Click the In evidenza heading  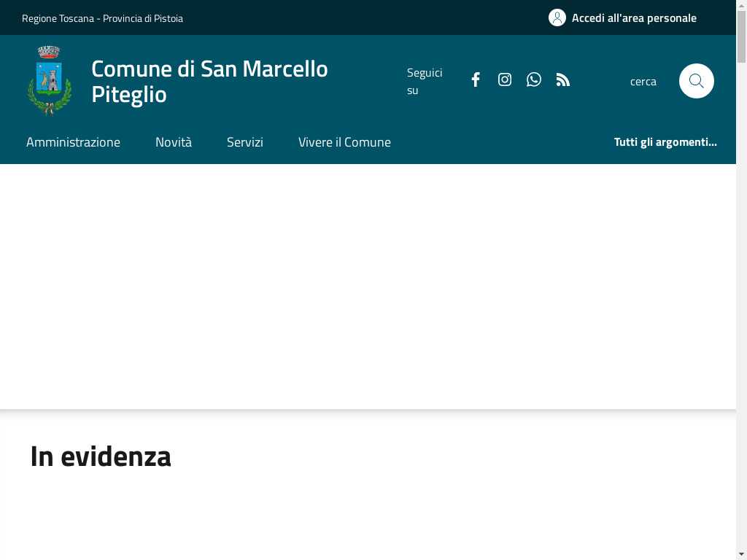(101, 456)
